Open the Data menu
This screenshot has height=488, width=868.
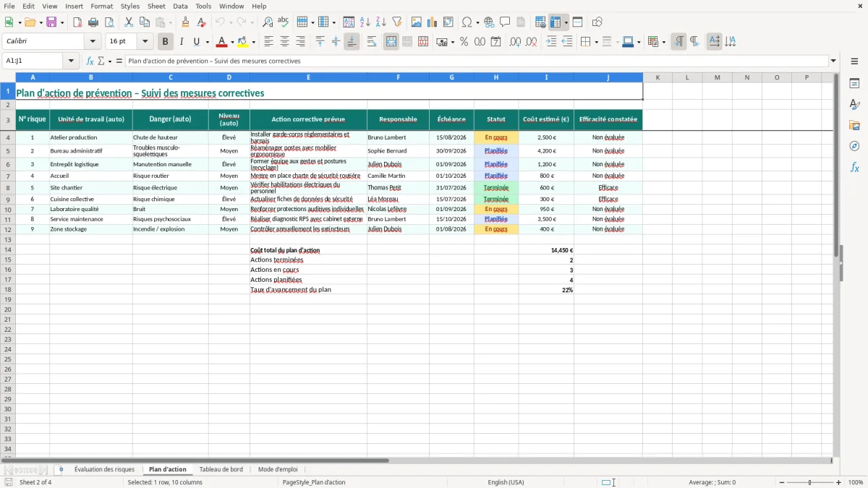tap(180, 6)
